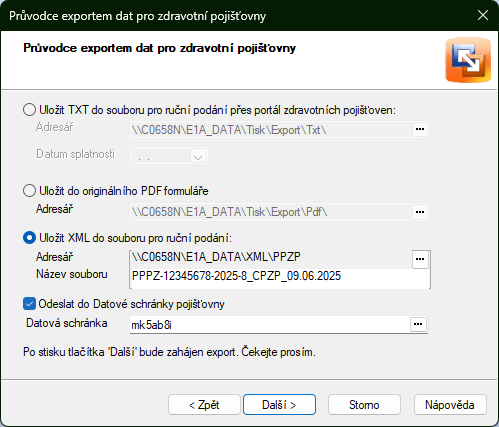
Task: Open Datová schránka picker ellipsis button
Action: click(418, 324)
